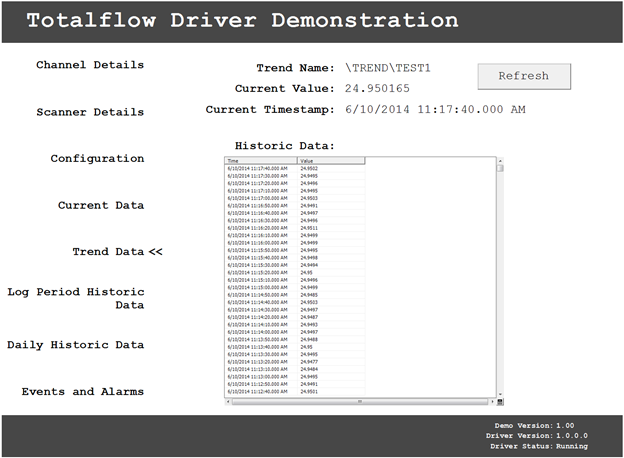Click the vertical scrollbar thumb
624x458 pixels.
(x=500, y=168)
